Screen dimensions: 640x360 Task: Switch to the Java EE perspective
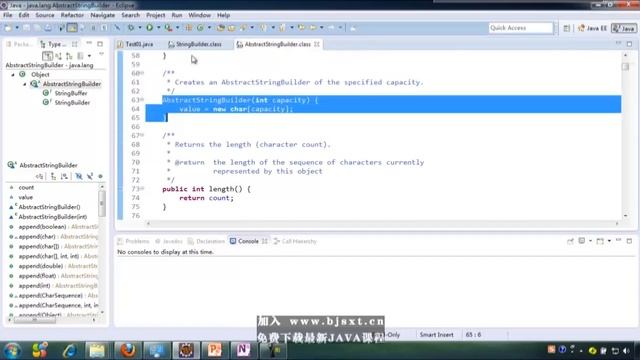pyautogui.click(x=592, y=28)
